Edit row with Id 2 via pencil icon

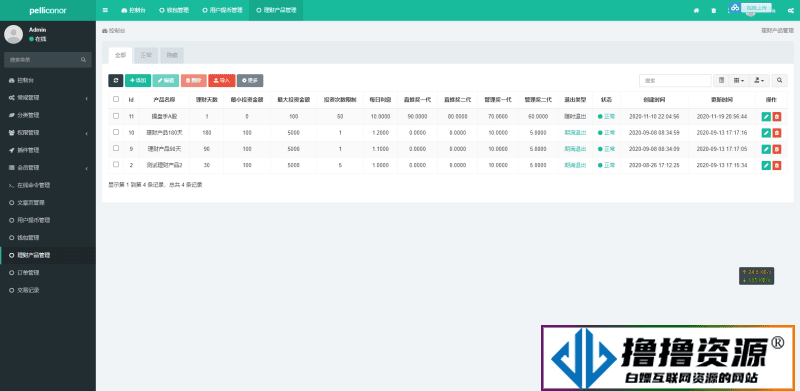pos(766,165)
